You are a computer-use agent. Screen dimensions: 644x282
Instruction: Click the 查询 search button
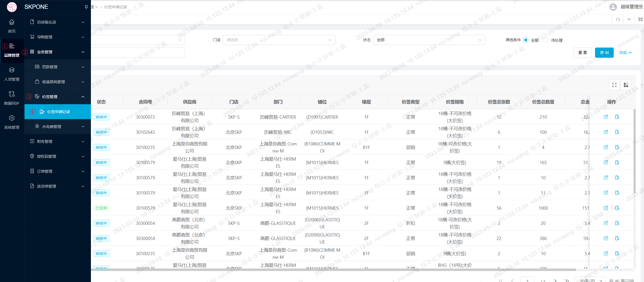(x=604, y=53)
